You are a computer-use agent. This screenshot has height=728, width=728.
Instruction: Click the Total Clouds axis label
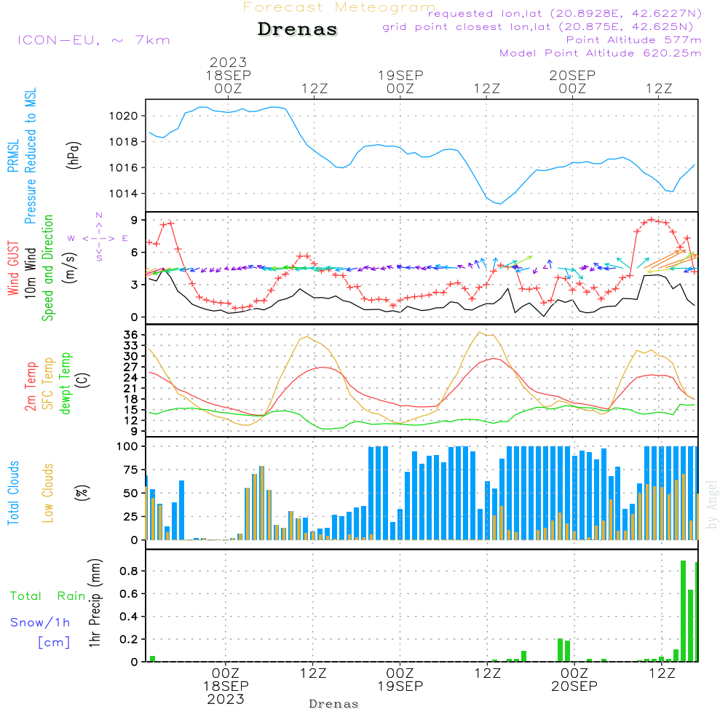tap(13, 492)
